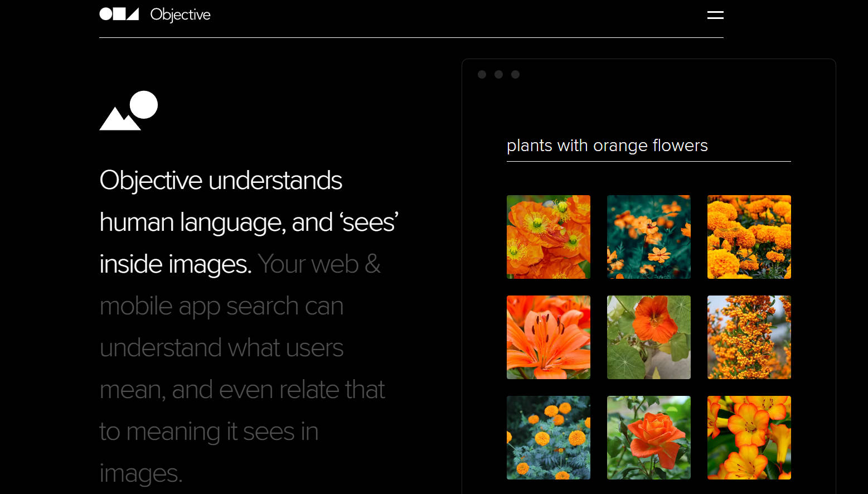
Task: Open the hamburger navigation menu
Action: (x=715, y=15)
